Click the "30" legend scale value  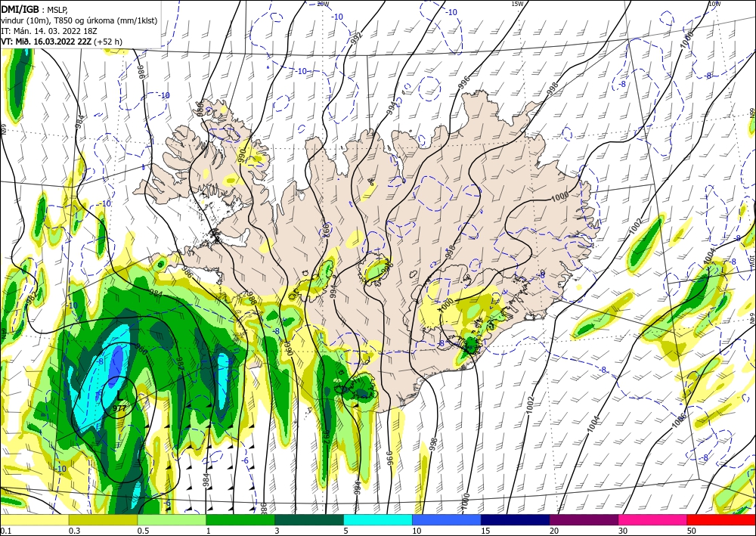(x=623, y=531)
